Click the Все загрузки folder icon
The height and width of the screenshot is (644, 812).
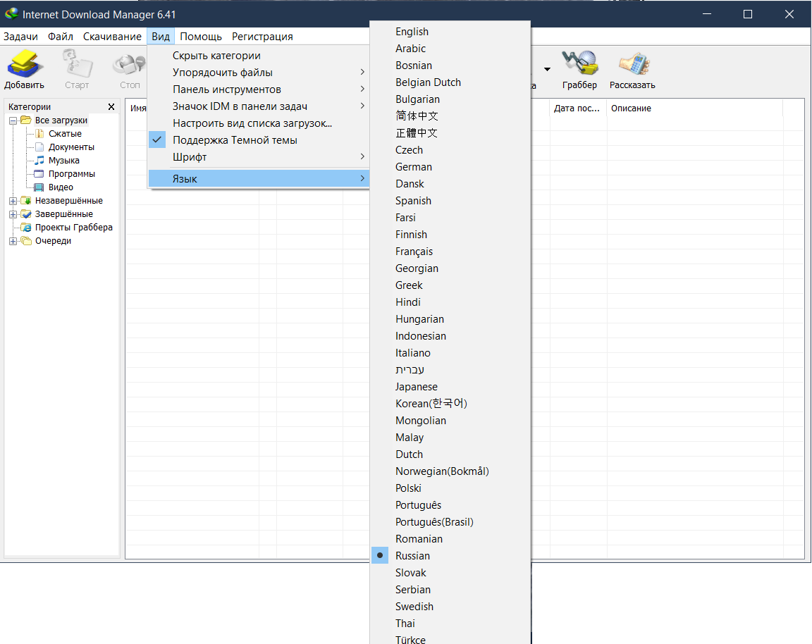coord(26,120)
